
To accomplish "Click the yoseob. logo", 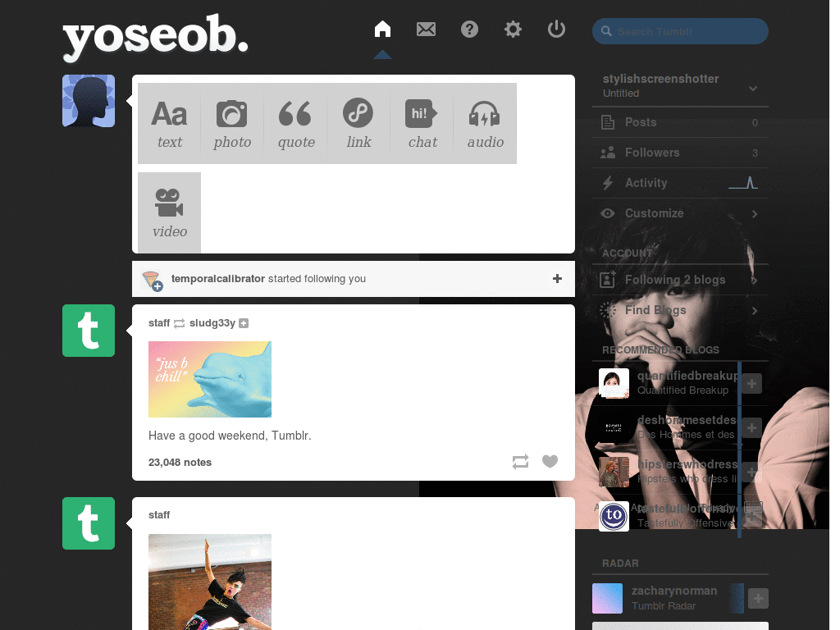I will click(x=155, y=36).
